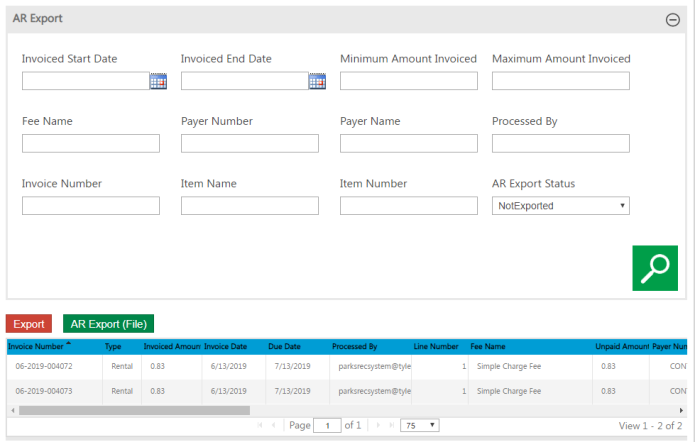This screenshot has width=695, height=442.
Task: Open the Invoiced Start Date calendar picker
Action: [x=158, y=82]
